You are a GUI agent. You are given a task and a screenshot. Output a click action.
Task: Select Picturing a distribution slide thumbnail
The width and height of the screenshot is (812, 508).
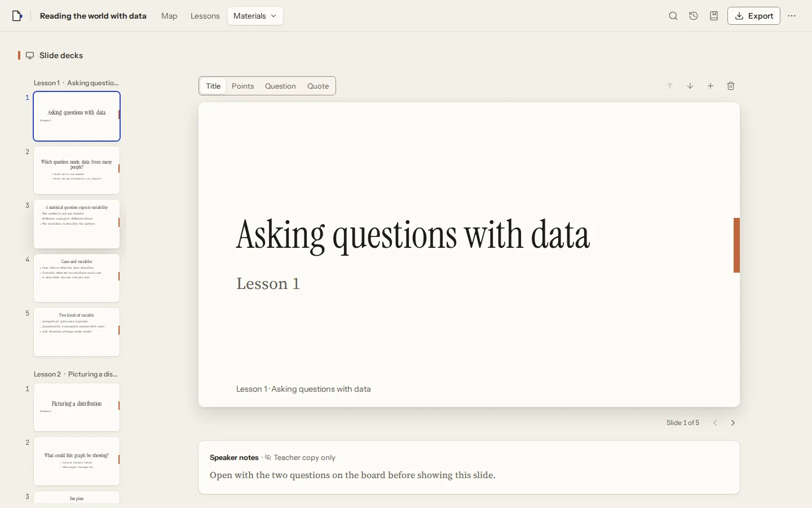point(77,408)
